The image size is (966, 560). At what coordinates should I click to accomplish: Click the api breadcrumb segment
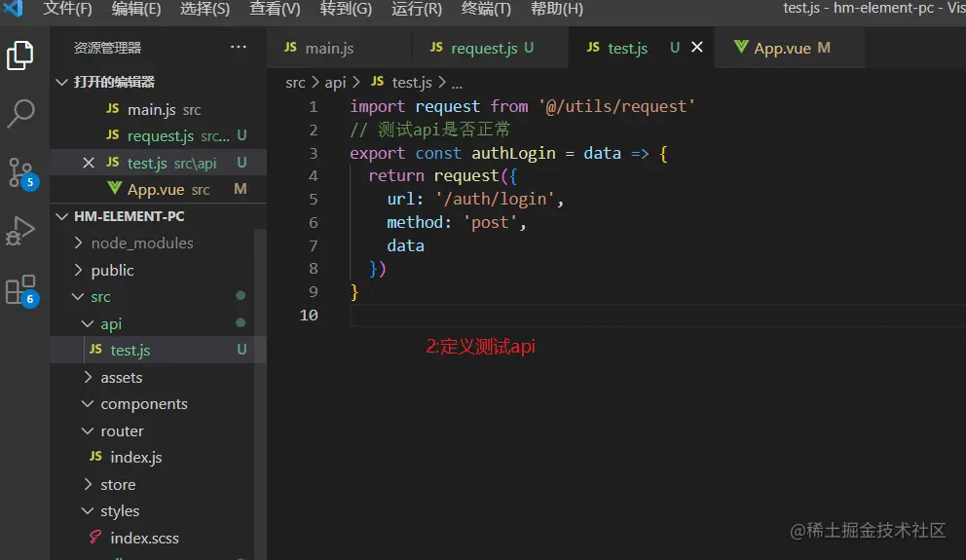pos(335,82)
